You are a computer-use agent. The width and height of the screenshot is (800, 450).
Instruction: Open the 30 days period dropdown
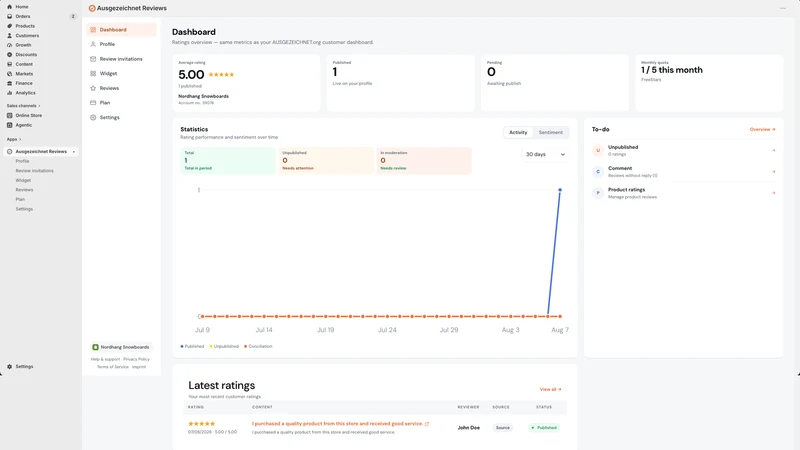[x=545, y=154]
